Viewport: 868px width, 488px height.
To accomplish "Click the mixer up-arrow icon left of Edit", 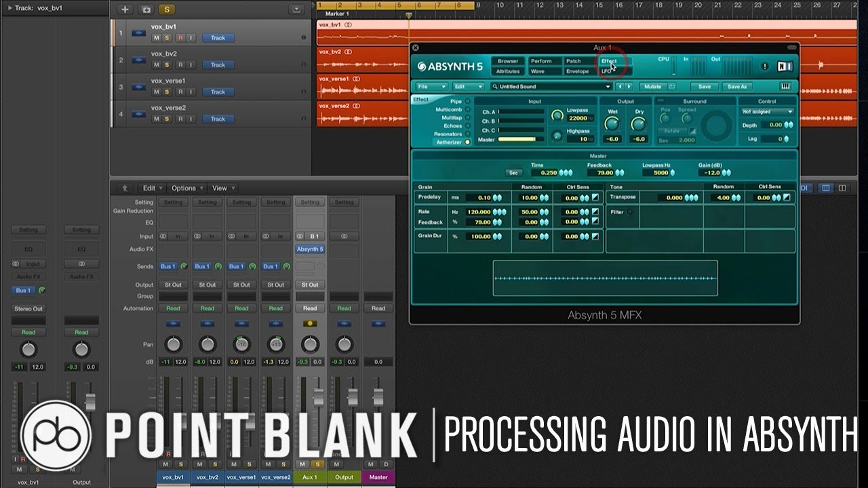I will (125, 188).
